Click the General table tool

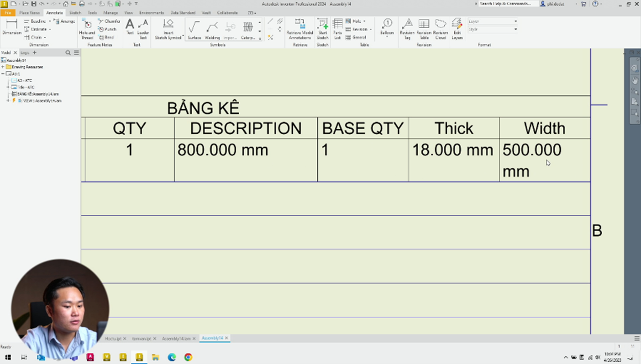(356, 37)
